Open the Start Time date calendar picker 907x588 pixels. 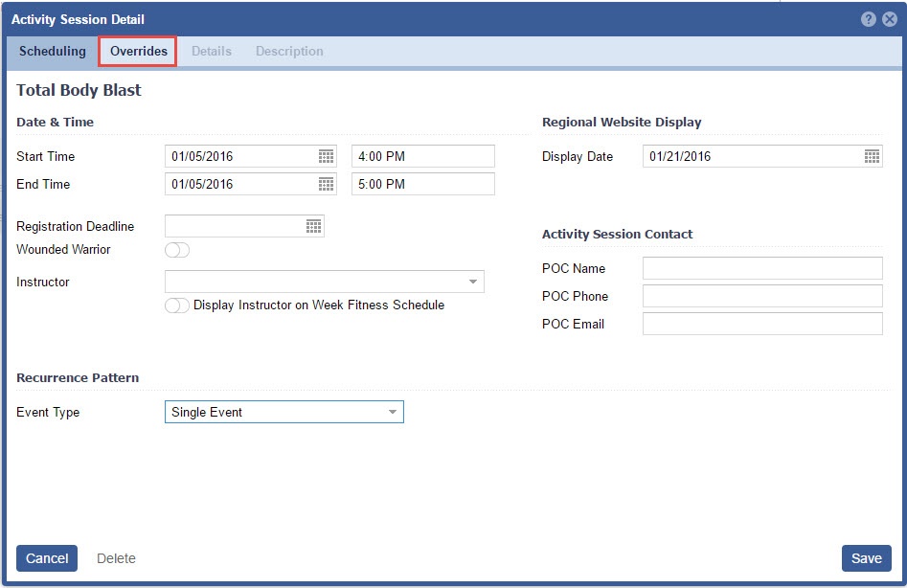pyautogui.click(x=326, y=156)
